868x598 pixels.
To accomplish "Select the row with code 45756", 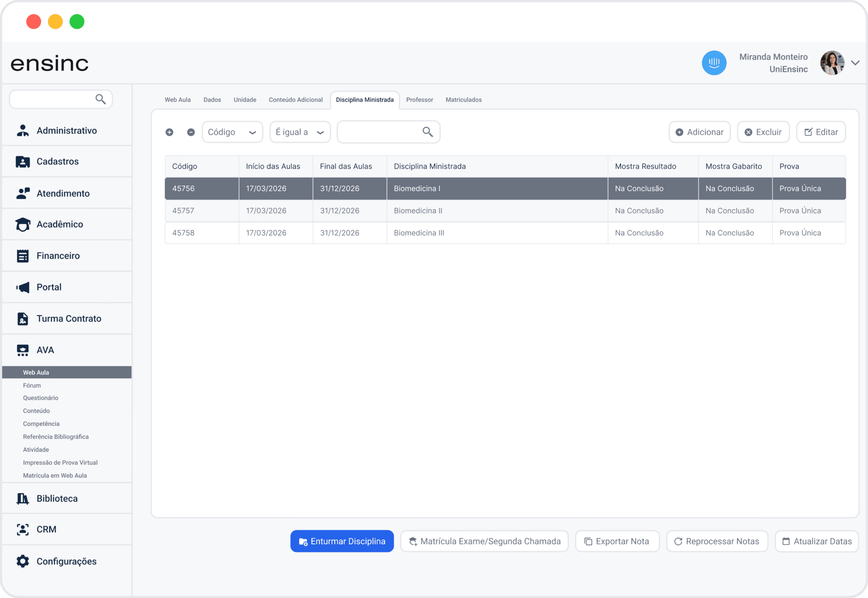I will coord(505,189).
